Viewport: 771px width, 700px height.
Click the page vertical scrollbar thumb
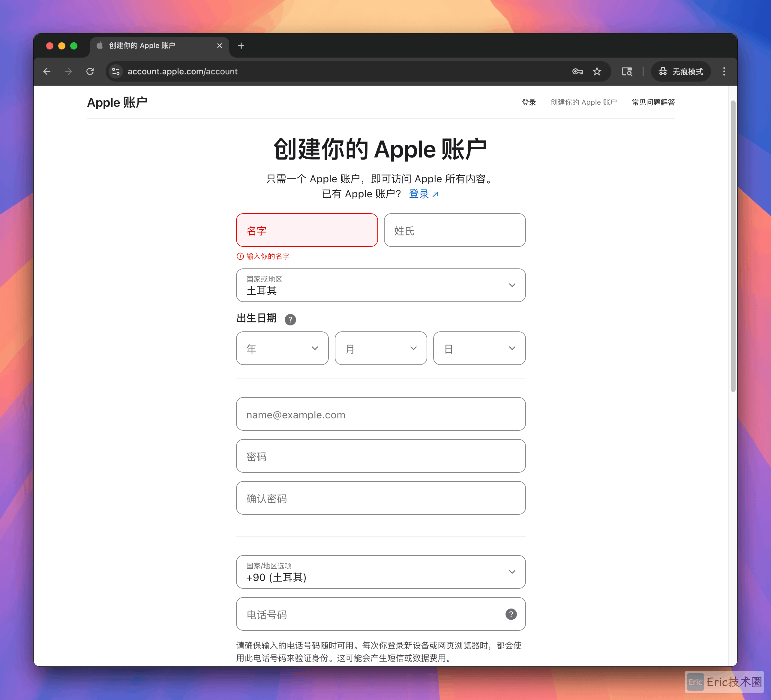point(733,246)
